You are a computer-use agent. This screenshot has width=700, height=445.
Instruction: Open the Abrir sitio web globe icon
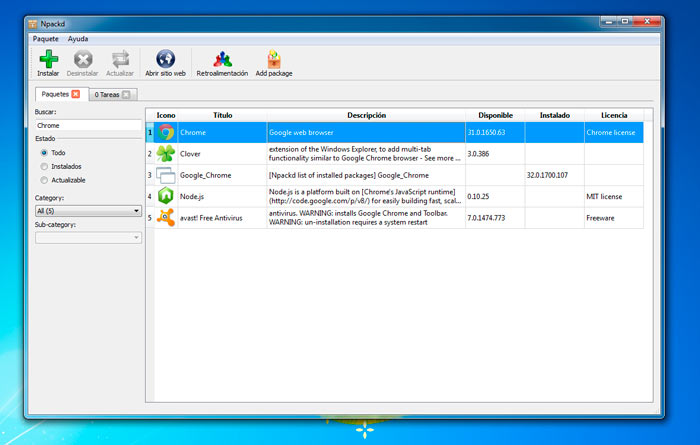[165, 58]
